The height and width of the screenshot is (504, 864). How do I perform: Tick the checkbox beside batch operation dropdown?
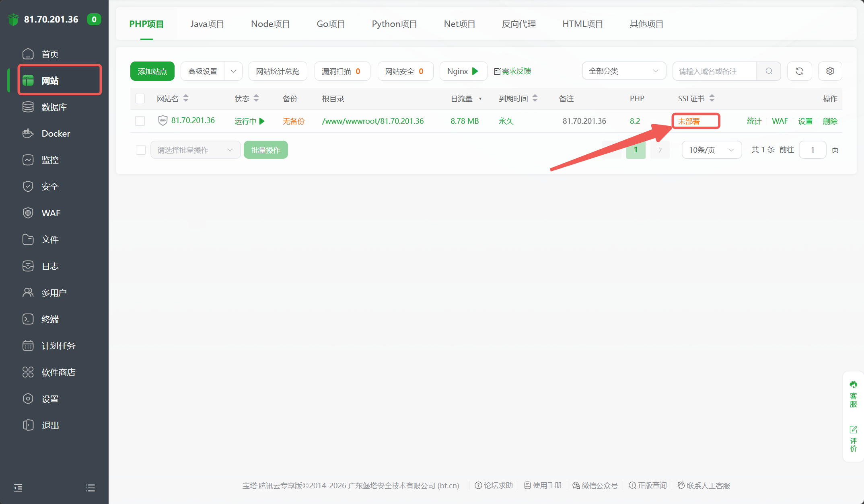tap(141, 150)
